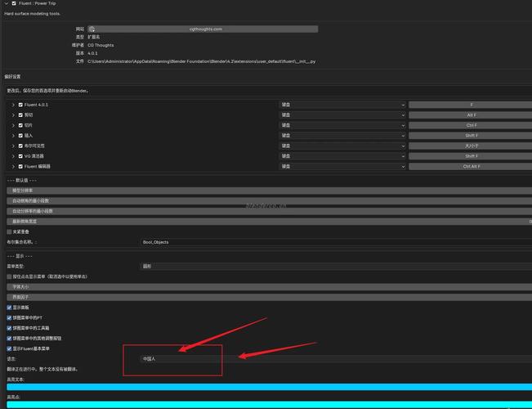
Task: Expand the Fluent 4.0.1 keymap row
Action: 13,105
